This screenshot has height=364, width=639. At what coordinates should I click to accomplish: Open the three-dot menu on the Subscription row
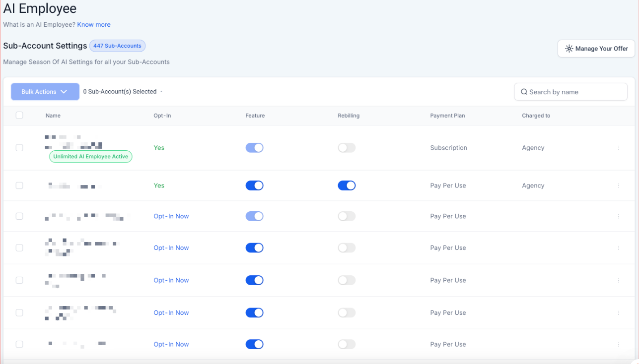click(x=619, y=148)
